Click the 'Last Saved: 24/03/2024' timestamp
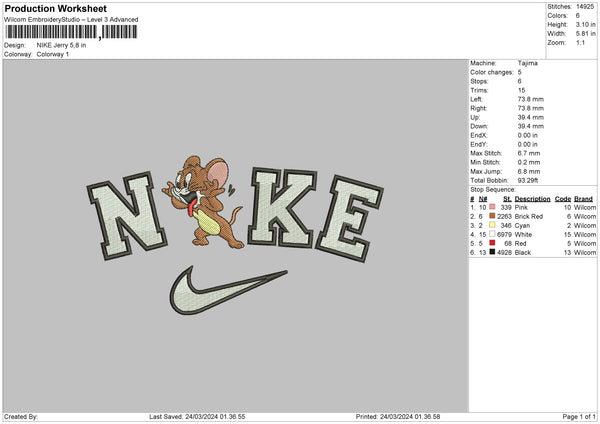The height and width of the screenshot is (424, 600). (x=197, y=416)
